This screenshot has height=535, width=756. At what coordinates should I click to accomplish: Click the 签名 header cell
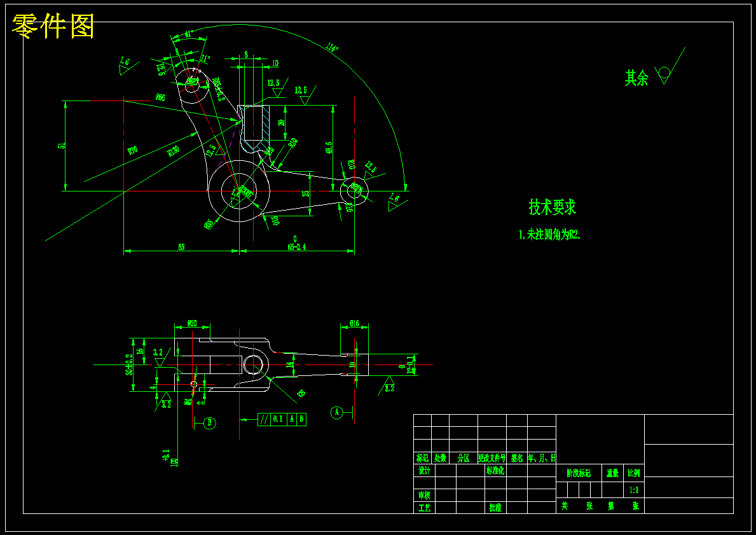517,458
